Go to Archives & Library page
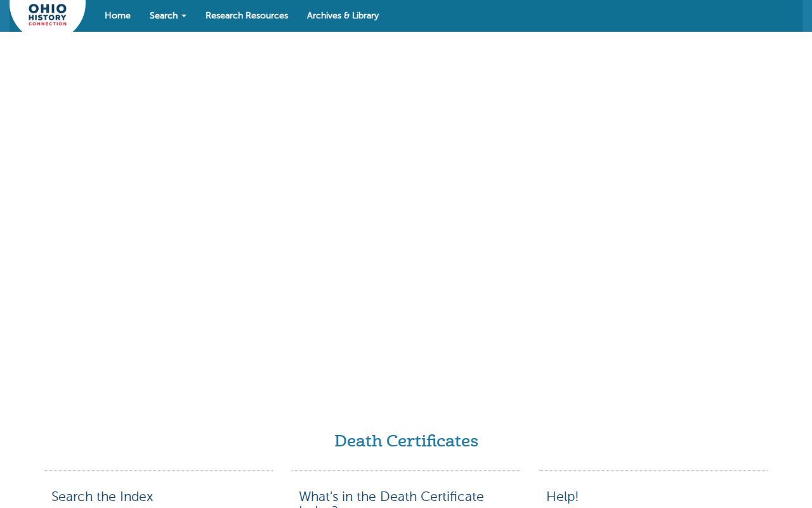This screenshot has height=508, width=812. [x=343, y=15]
